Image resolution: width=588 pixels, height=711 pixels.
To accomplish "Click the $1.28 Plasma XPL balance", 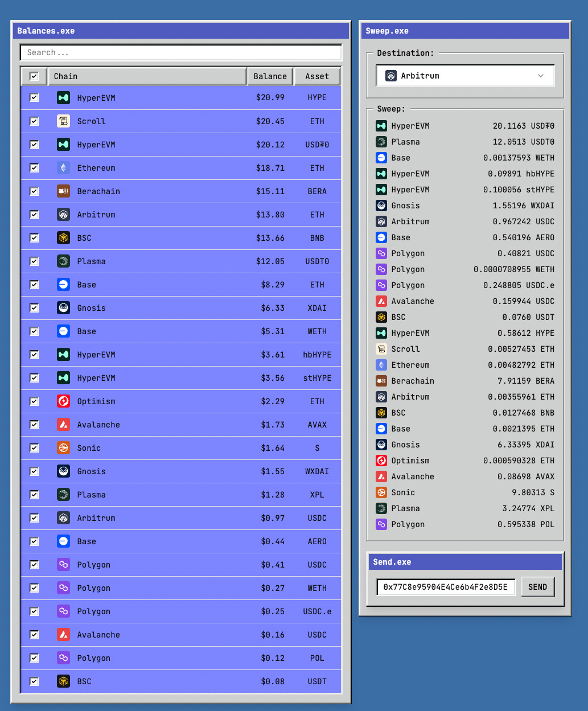I will [273, 494].
